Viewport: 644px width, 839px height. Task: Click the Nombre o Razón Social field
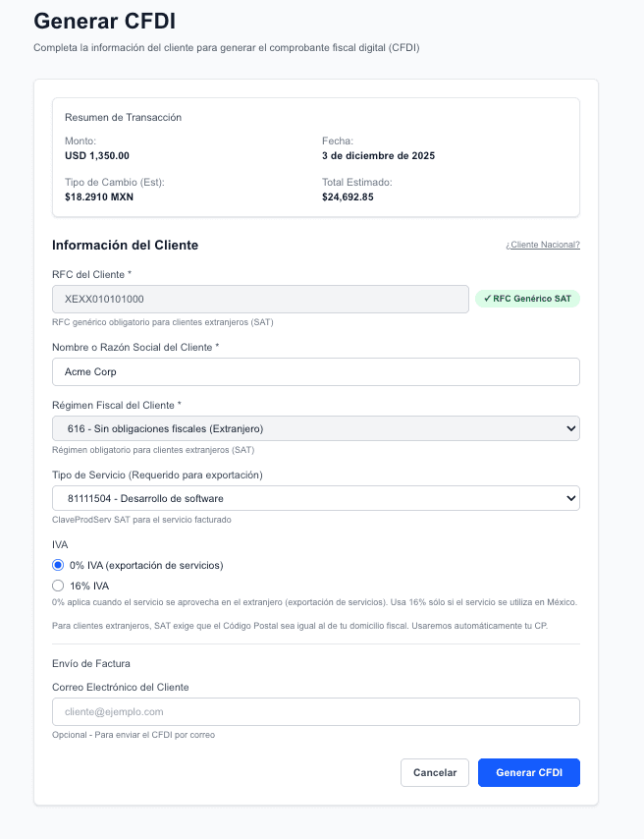pyautogui.click(x=315, y=371)
